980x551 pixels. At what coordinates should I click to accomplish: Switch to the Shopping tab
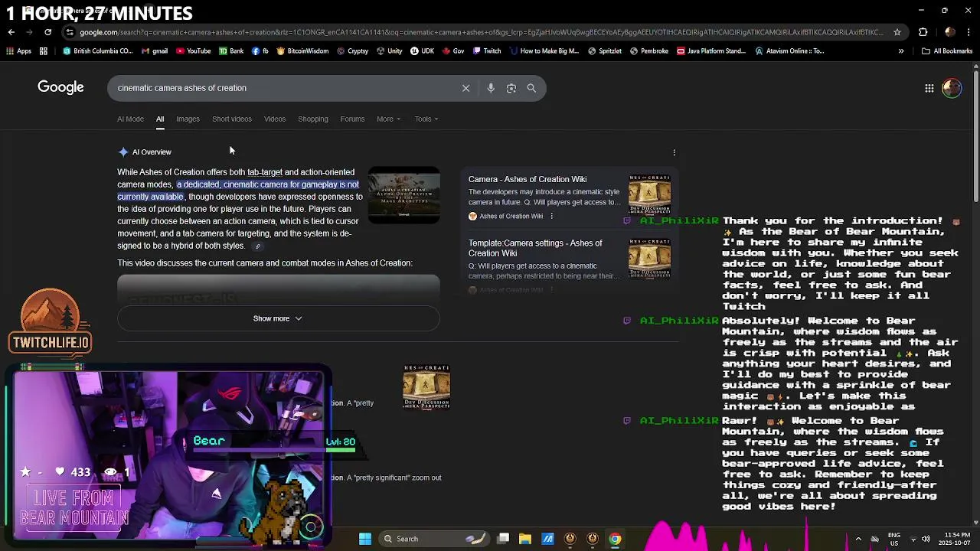coord(312,119)
